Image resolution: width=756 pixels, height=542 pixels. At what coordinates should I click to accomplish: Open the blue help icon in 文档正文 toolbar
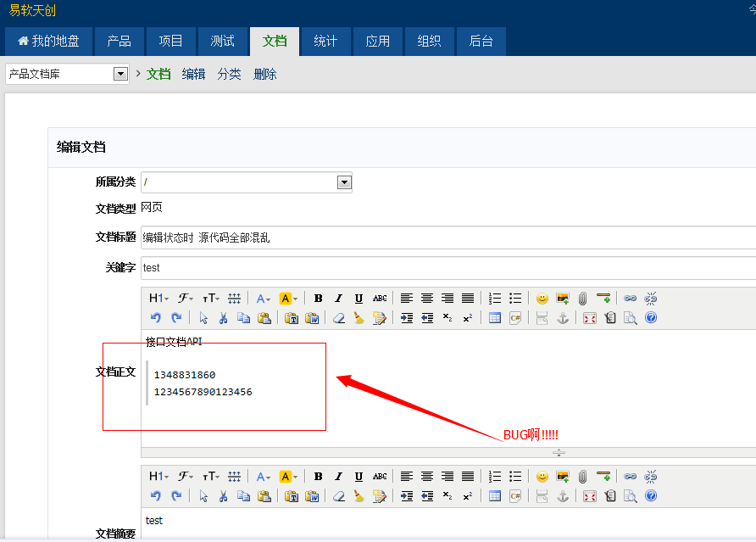click(651, 317)
